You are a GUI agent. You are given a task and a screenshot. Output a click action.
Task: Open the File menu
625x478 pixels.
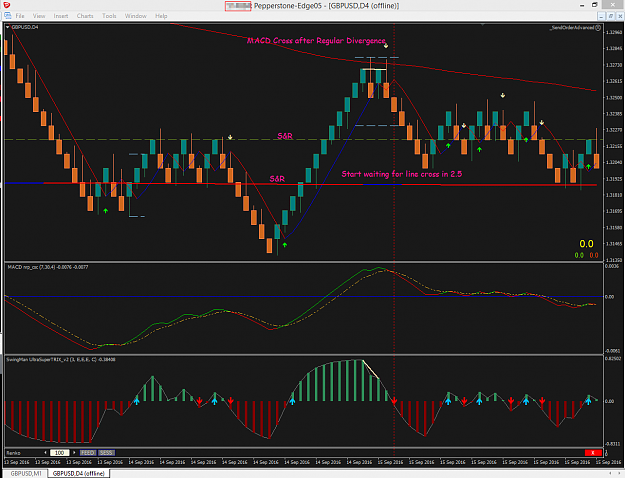click(20, 16)
